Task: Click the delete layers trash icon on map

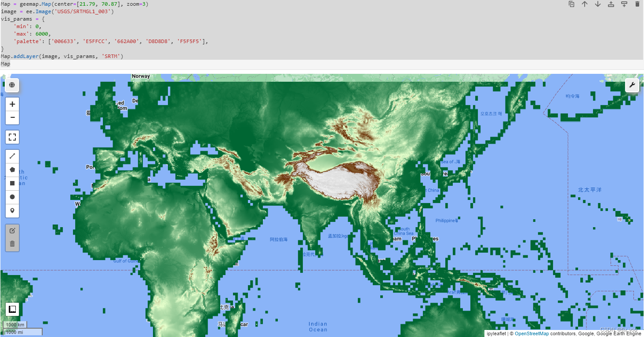Action: [x=12, y=244]
